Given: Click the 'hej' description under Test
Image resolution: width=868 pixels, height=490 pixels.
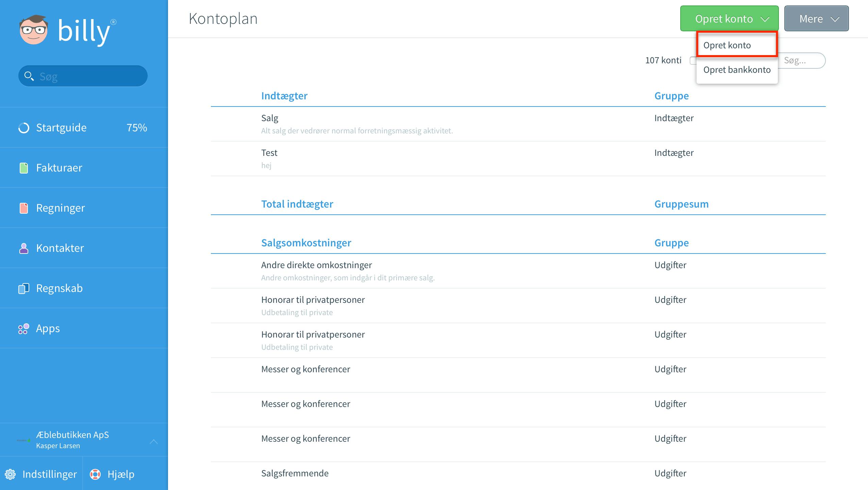Looking at the screenshot, I should pos(266,165).
